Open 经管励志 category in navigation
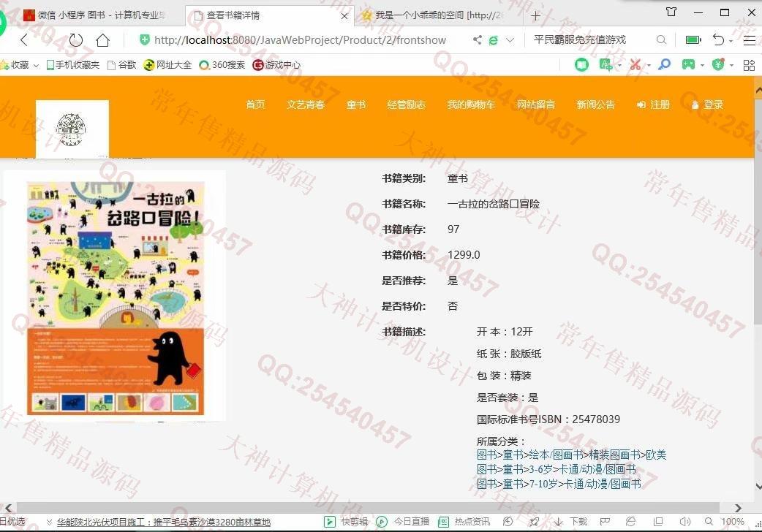 pos(407,104)
